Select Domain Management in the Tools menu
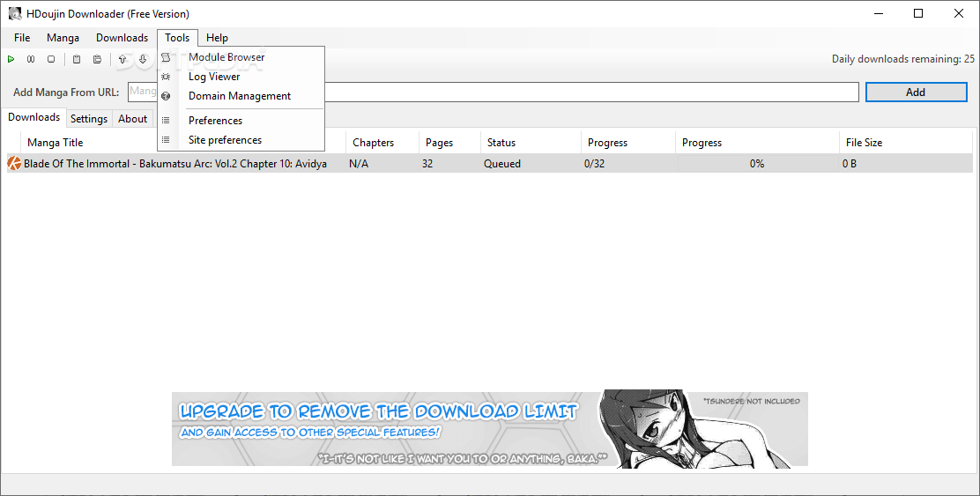980x496 pixels. click(241, 95)
